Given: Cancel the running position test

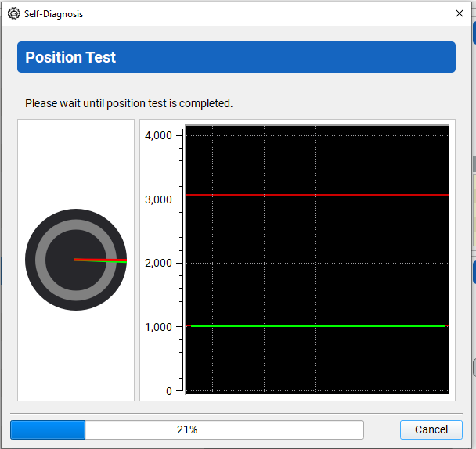Looking at the screenshot, I should click(431, 429).
